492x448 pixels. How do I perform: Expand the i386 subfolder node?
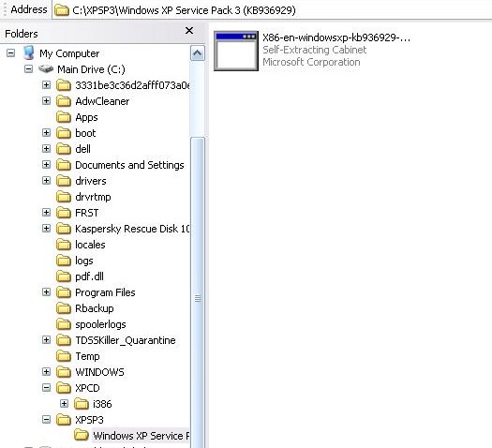coord(64,404)
